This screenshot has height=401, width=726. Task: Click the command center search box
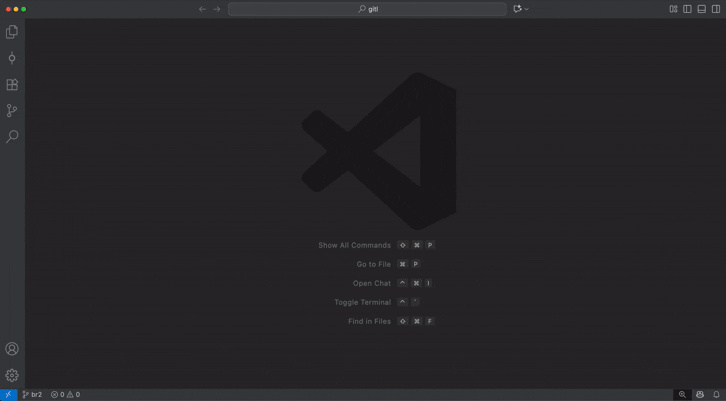[x=367, y=9]
